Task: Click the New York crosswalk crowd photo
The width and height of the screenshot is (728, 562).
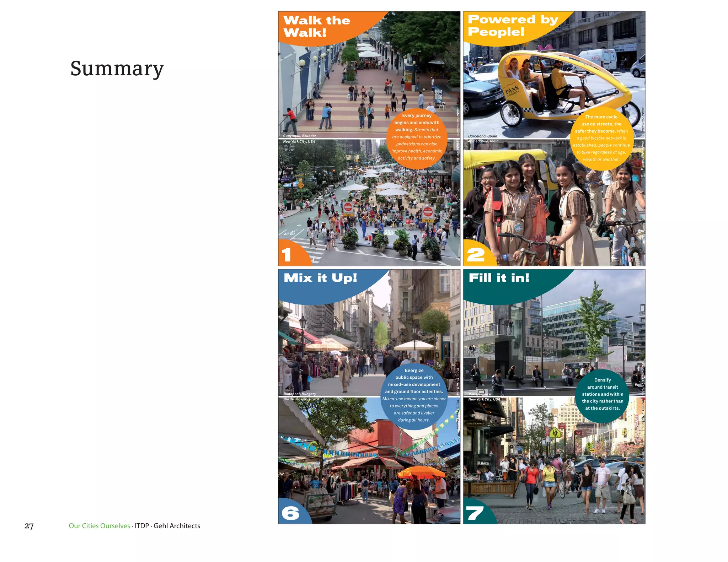Action: (x=554, y=461)
